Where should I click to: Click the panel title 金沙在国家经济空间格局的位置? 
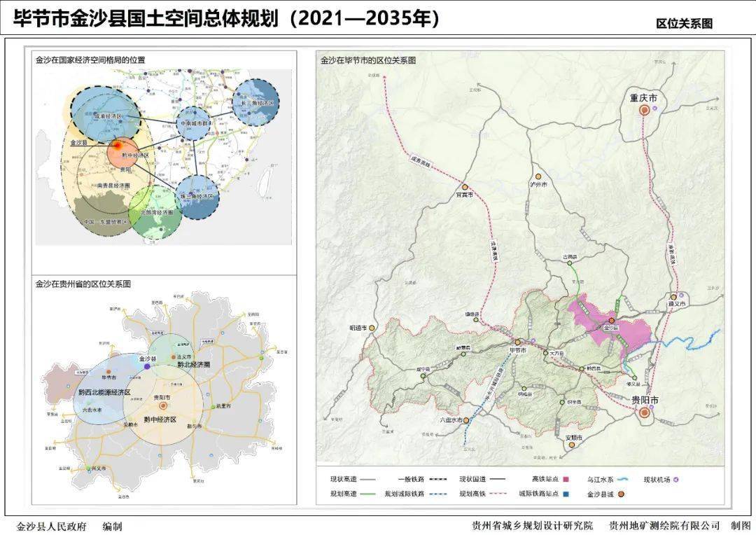coord(90,60)
